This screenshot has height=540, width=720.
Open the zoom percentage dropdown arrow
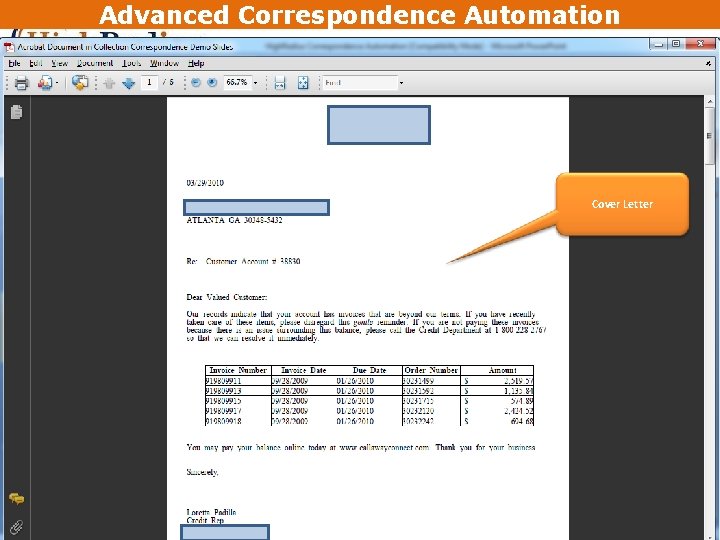255,83
